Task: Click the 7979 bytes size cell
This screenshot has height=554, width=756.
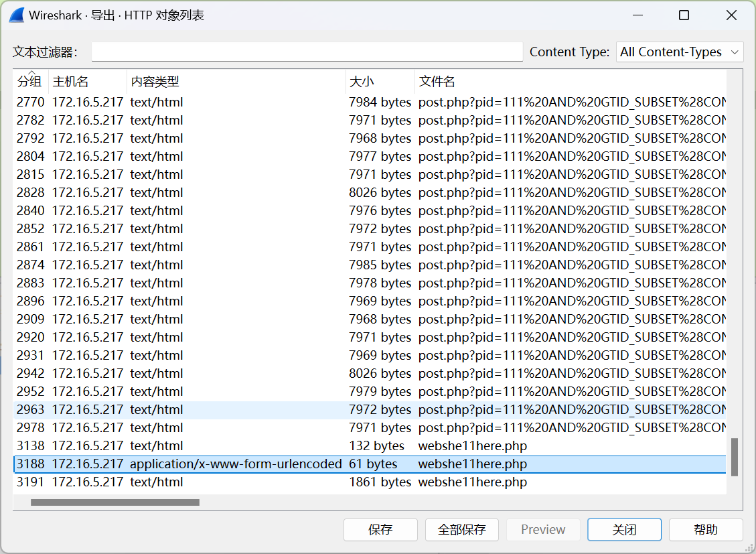Action: 380,391
